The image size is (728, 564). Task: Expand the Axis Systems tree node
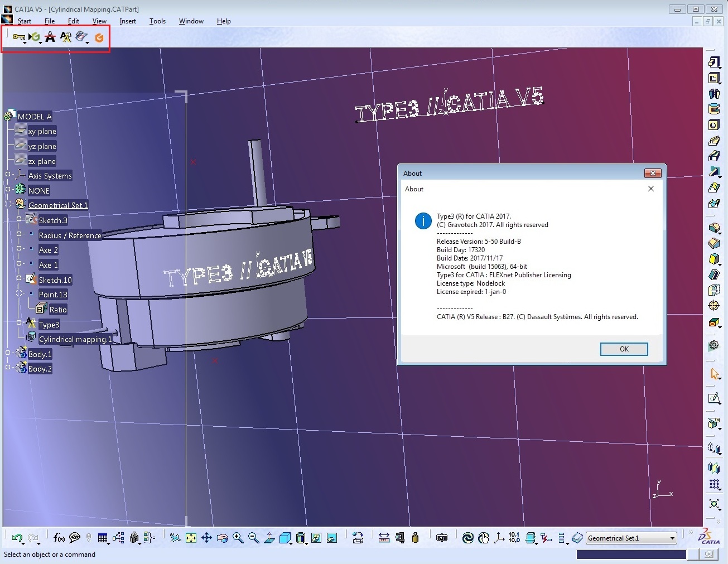pos(8,175)
